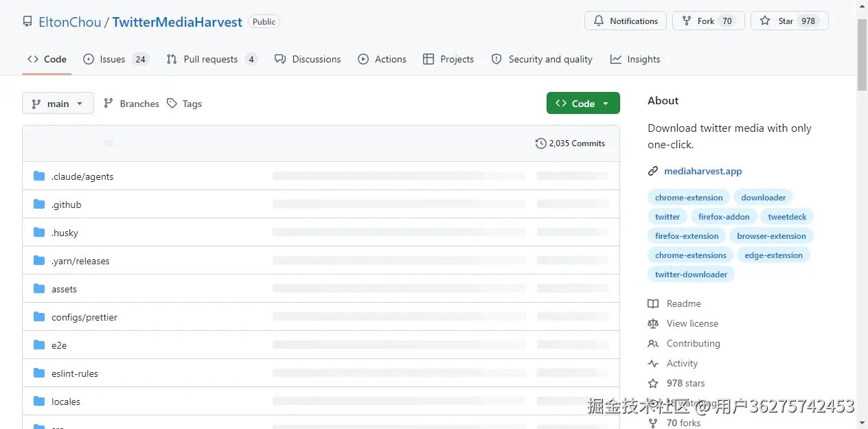Select the chrome-extension topic tag
The image size is (868, 429).
point(689,198)
